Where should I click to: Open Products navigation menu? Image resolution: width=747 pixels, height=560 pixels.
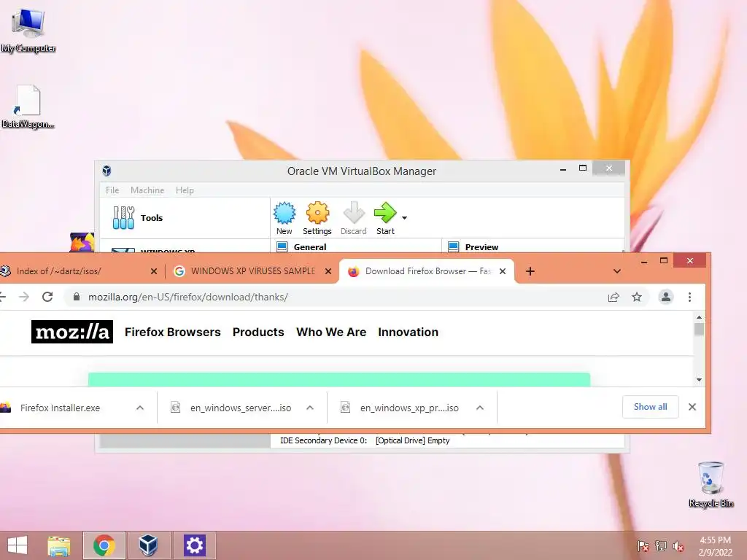(x=258, y=332)
